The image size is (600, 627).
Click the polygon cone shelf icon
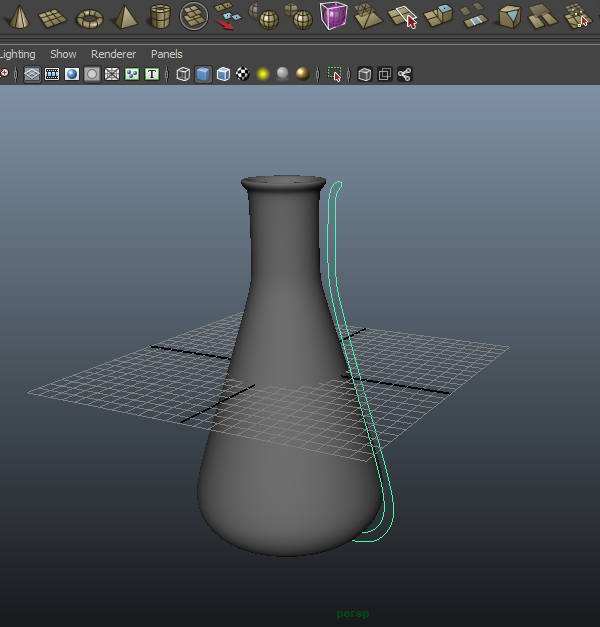[19, 16]
